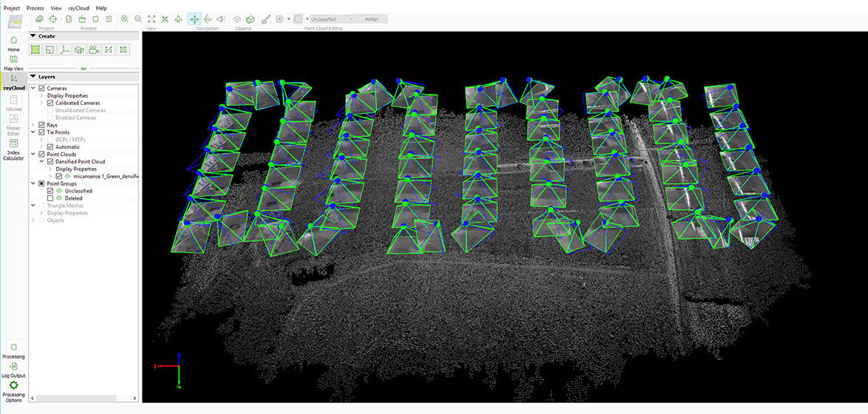Select the Display Properties item under Cameras
This screenshot has height=414, width=868.
tap(67, 95)
